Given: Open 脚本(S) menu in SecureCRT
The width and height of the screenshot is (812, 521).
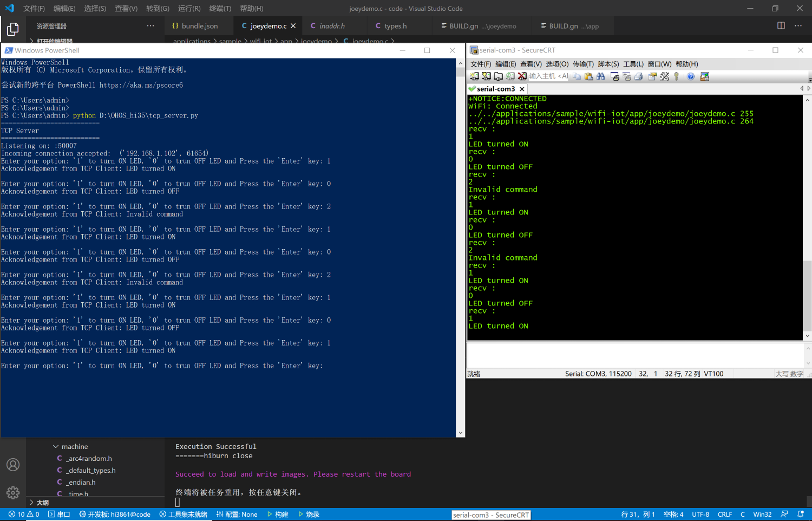Looking at the screenshot, I should click(x=608, y=64).
